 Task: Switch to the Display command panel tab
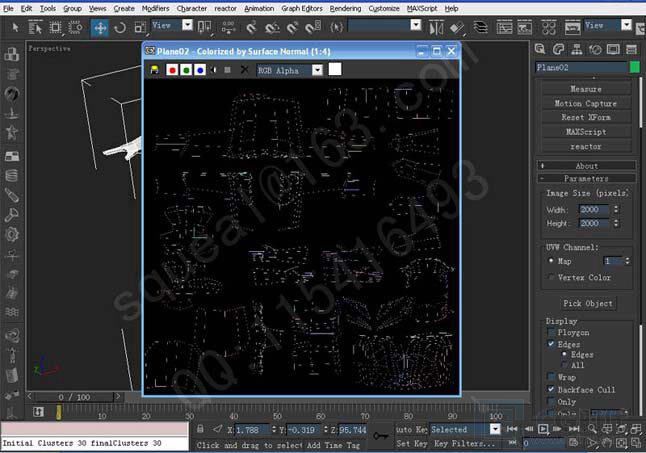(x=613, y=49)
